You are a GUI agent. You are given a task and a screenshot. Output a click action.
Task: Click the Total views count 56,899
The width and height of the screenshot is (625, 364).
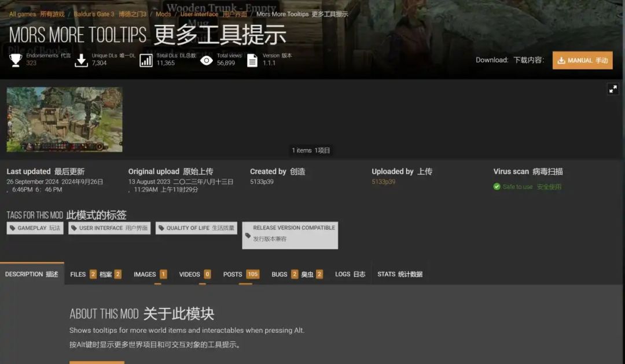pos(226,63)
